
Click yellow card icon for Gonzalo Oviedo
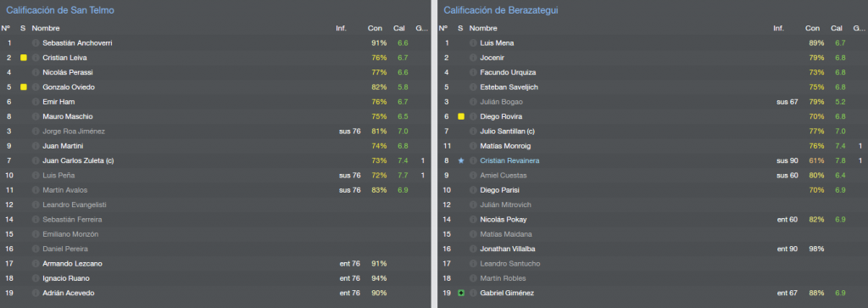point(23,87)
